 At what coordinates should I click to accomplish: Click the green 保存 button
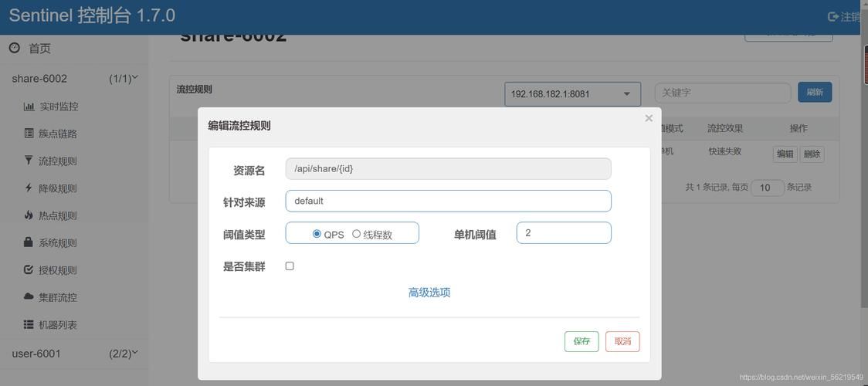[x=581, y=342]
